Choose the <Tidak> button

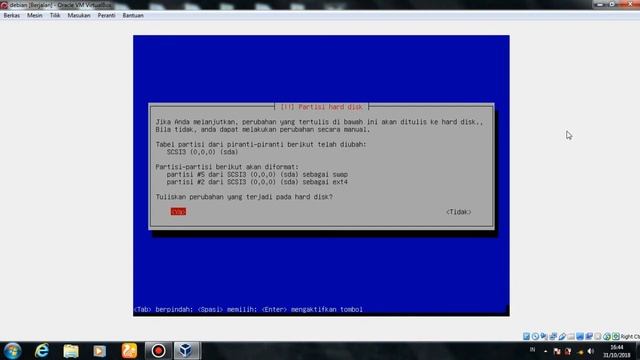click(x=458, y=212)
